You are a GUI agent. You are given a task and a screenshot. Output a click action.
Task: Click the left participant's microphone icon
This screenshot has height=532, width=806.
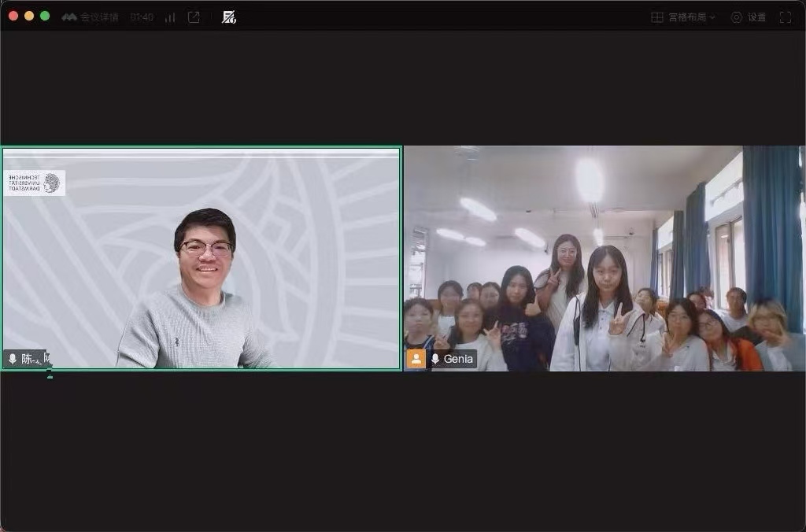pyautogui.click(x=13, y=359)
